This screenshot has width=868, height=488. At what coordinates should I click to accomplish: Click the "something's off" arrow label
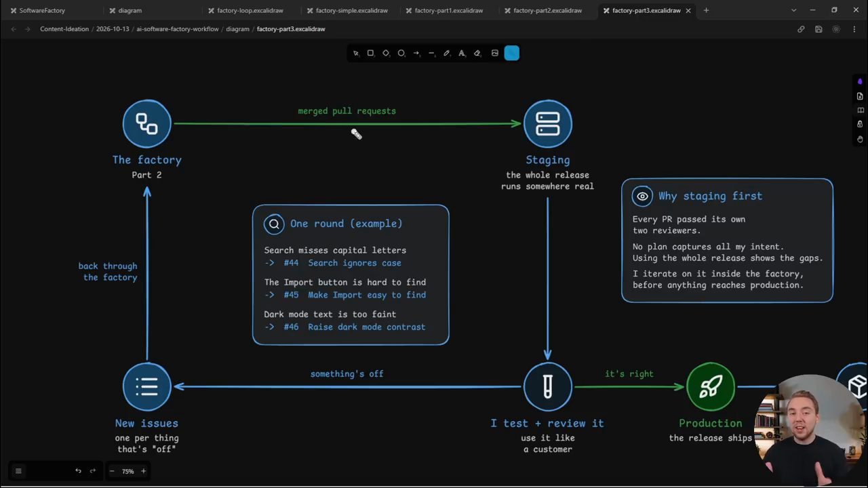pyautogui.click(x=347, y=374)
